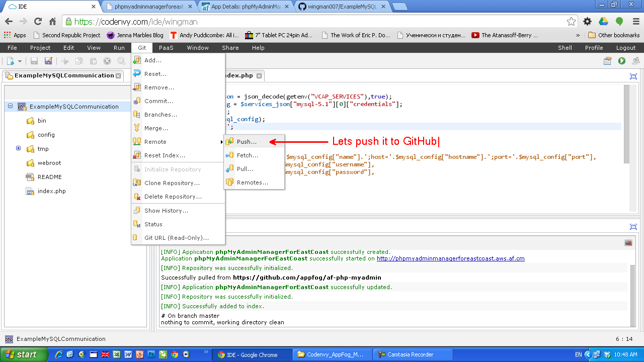Click the Profile link in menu bar
This screenshot has height=362, width=644.
tap(594, 48)
